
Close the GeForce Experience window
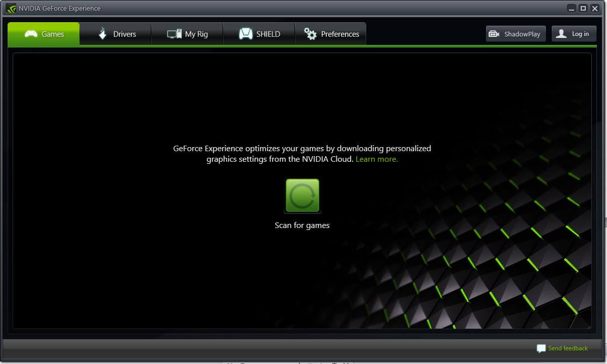point(595,8)
